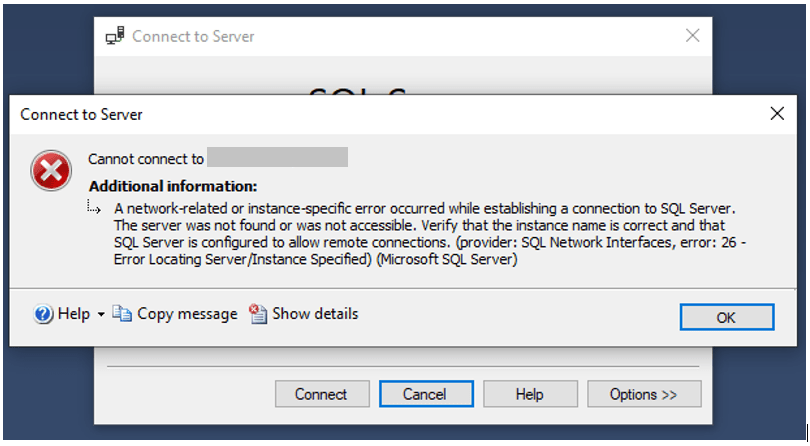810x446 pixels.
Task: Click the Copy message pages icon
Action: pyautogui.click(x=122, y=313)
